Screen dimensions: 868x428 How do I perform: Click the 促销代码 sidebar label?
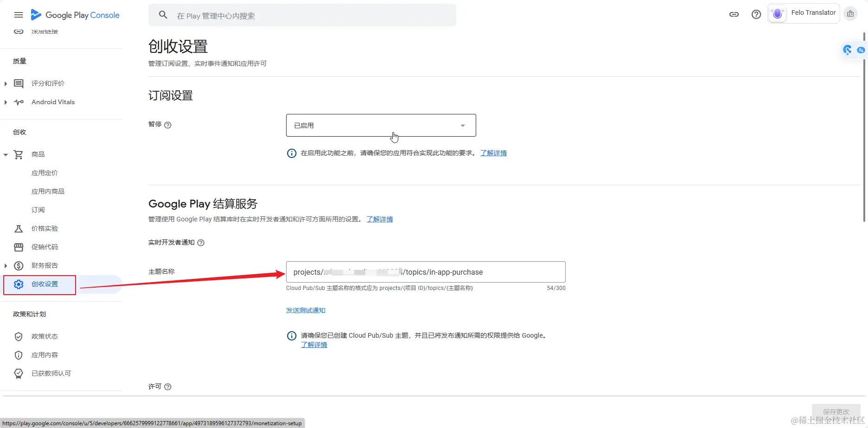point(45,247)
